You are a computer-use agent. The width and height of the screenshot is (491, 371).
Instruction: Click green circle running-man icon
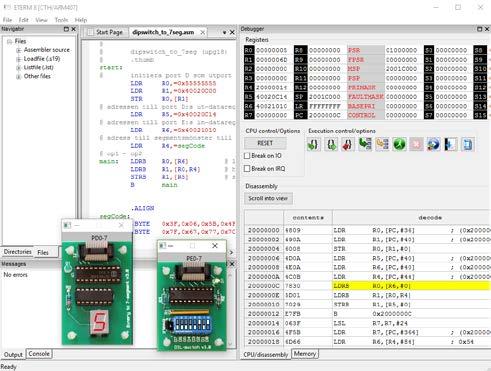[x=399, y=145]
